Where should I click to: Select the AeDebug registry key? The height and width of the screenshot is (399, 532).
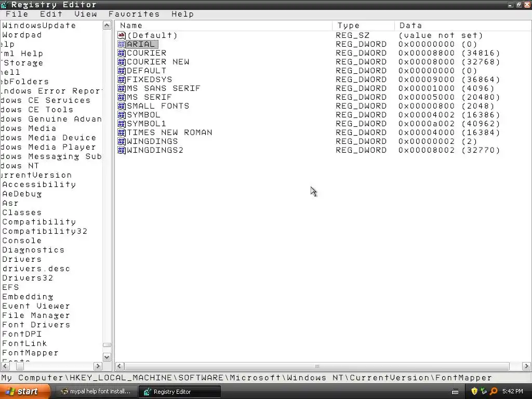22,194
